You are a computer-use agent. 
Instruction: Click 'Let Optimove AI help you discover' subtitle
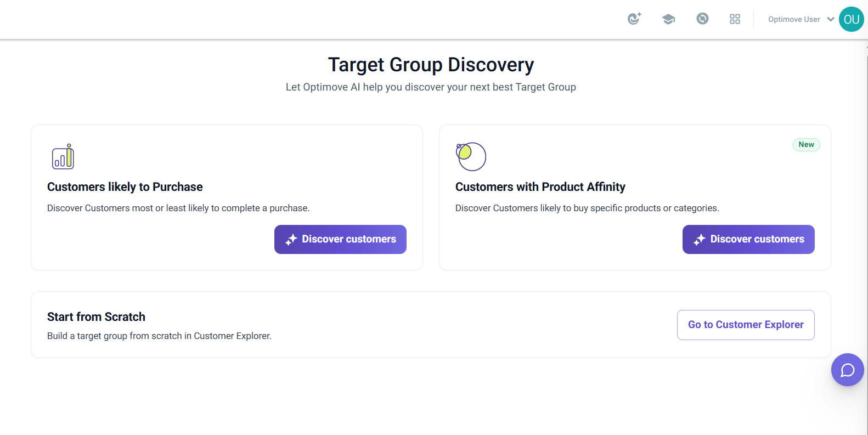[x=431, y=87]
